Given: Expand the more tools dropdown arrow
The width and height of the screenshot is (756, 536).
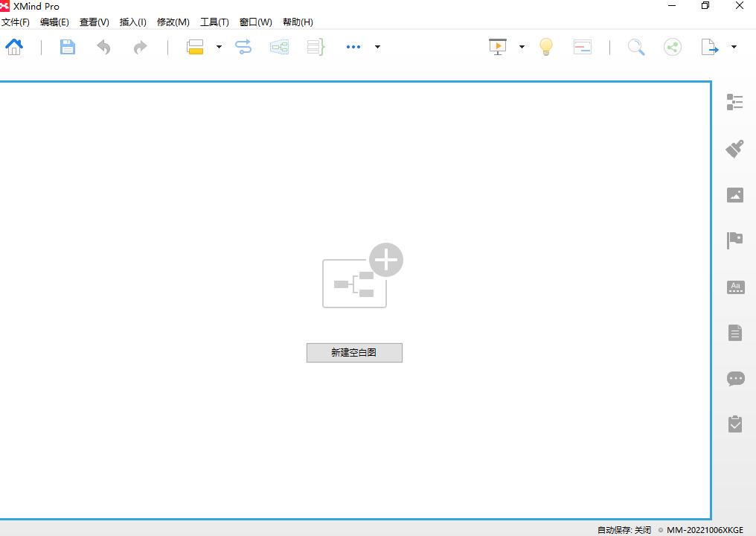Looking at the screenshot, I should (377, 47).
